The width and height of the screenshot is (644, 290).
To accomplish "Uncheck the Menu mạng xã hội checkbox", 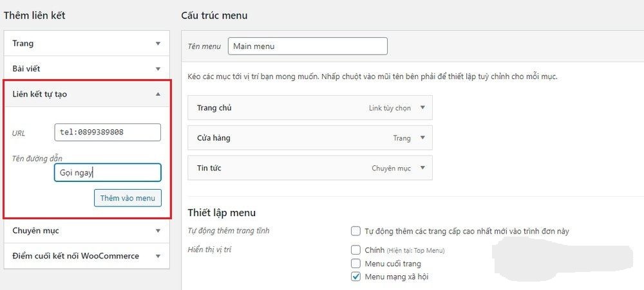I will (x=355, y=276).
